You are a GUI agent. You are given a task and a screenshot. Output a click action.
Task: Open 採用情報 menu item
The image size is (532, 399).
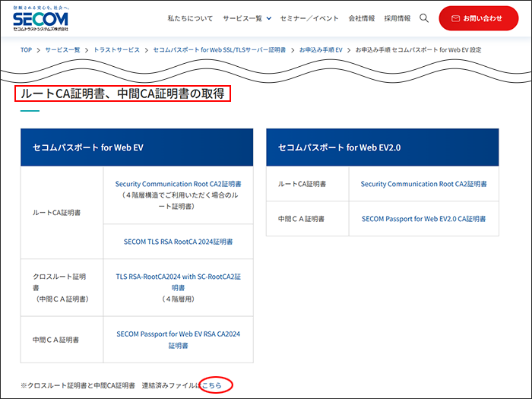coord(397,18)
